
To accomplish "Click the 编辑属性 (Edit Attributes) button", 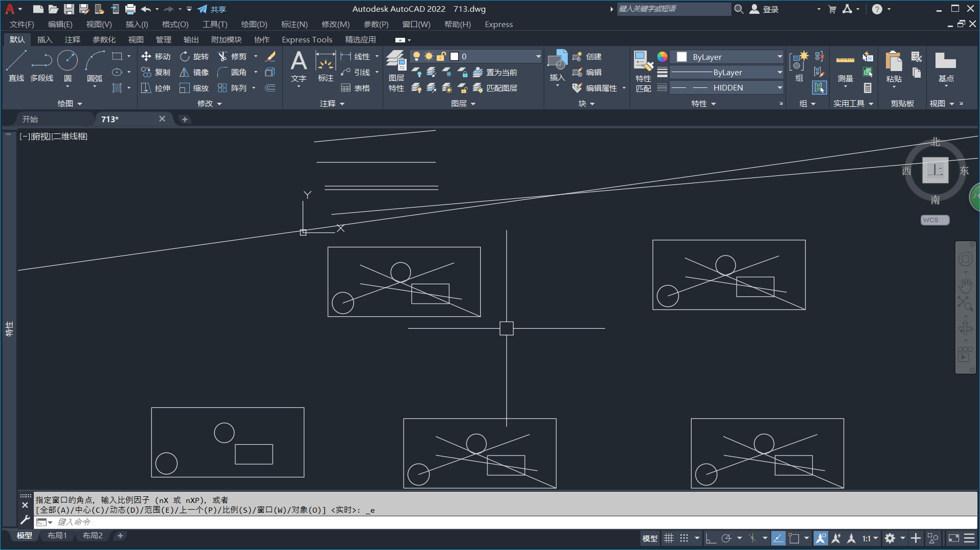I will point(595,88).
